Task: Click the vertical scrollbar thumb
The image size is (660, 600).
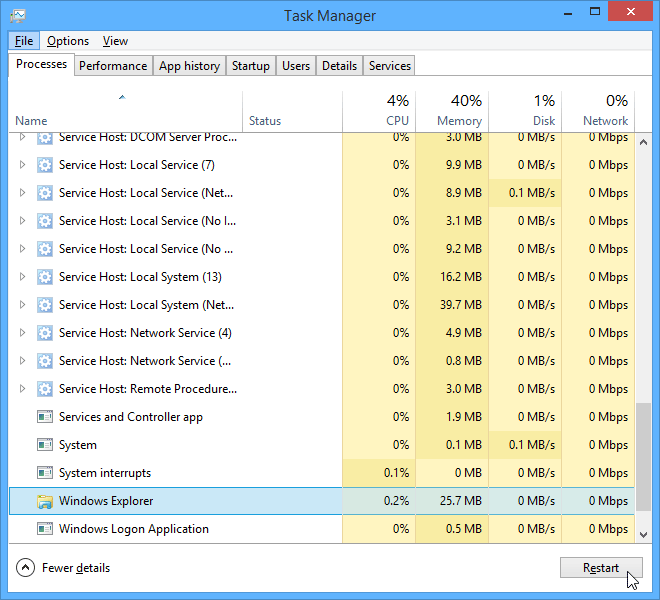Action: (643, 457)
